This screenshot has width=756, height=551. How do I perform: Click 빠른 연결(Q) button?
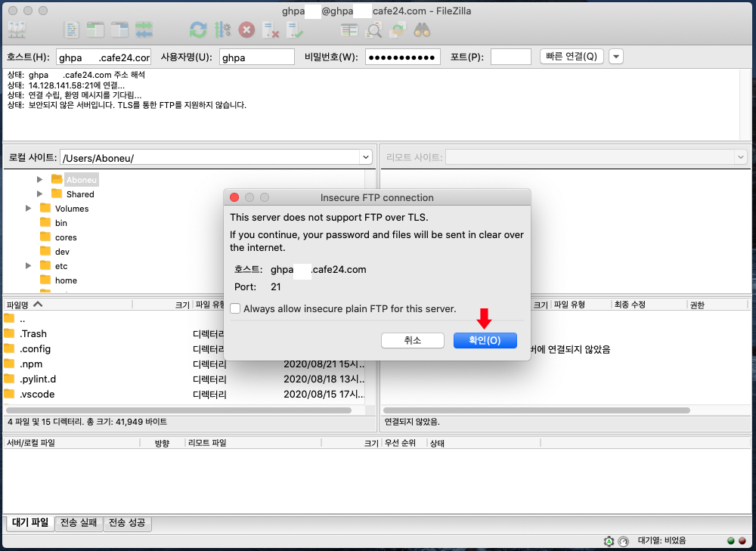(572, 57)
